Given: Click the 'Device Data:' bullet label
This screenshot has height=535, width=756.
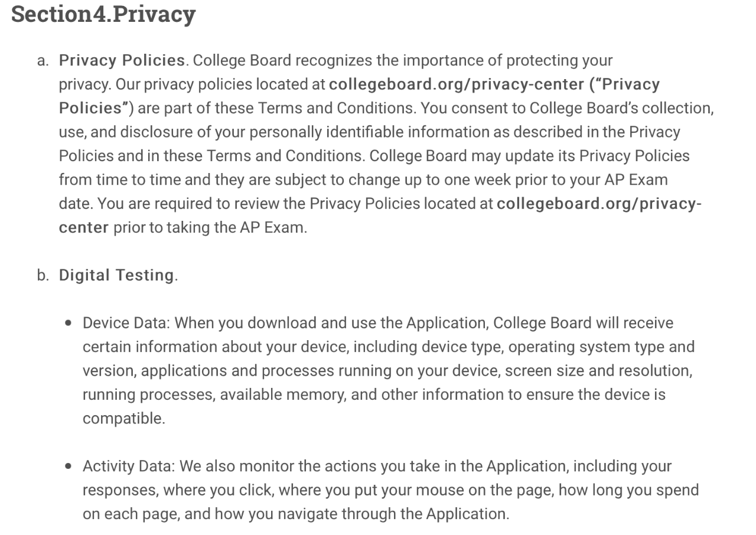Looking at the screenshot, I should point(126,323).
